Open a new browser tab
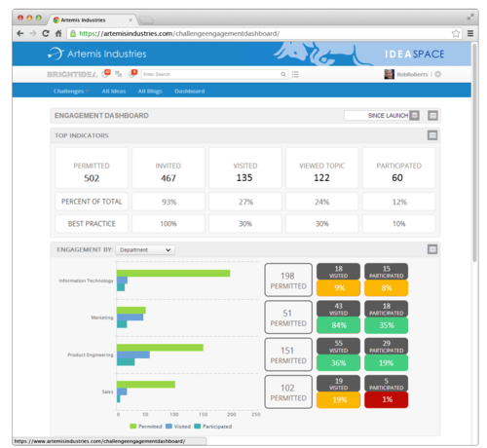The image size is (487, 448). [146, 20]
